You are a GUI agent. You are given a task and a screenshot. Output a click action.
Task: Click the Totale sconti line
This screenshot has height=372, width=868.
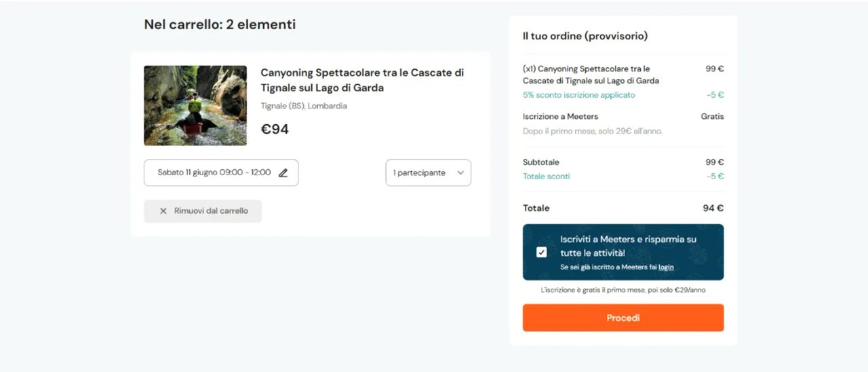point(623,176)
